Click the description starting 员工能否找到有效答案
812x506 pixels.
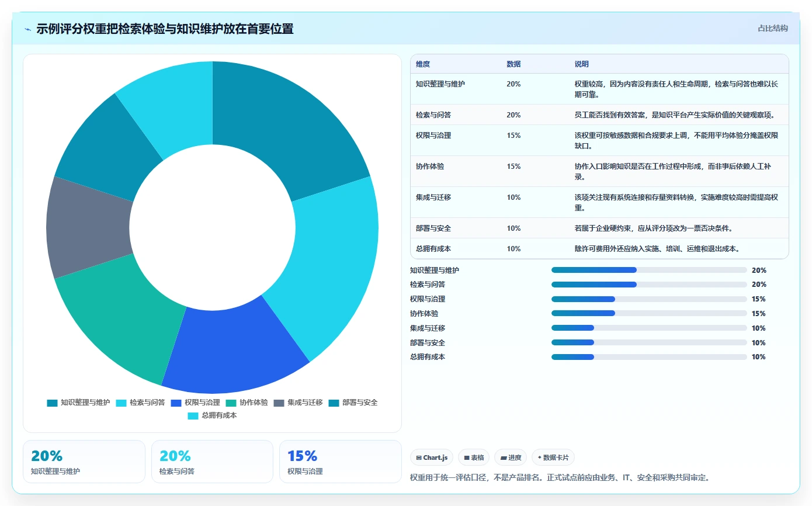tap(675, 115)
